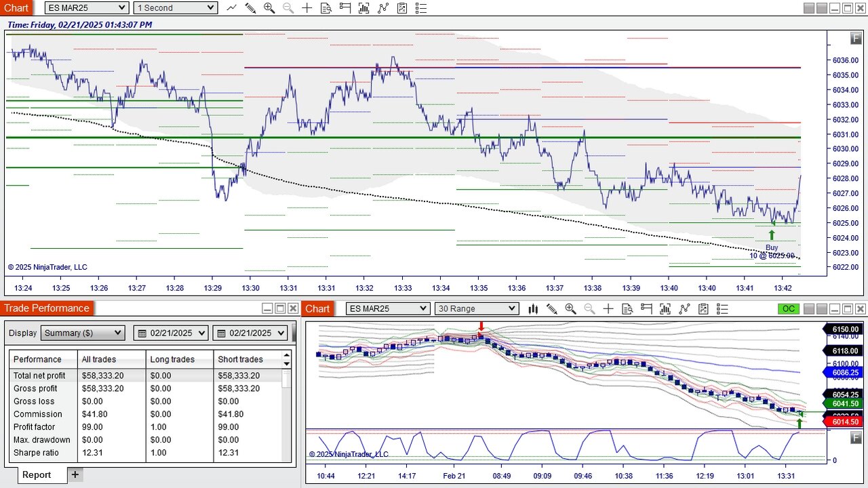The image size is (868, 488).
Task: Toggle first link square beside OC button
Action: (x=809, y=309)
